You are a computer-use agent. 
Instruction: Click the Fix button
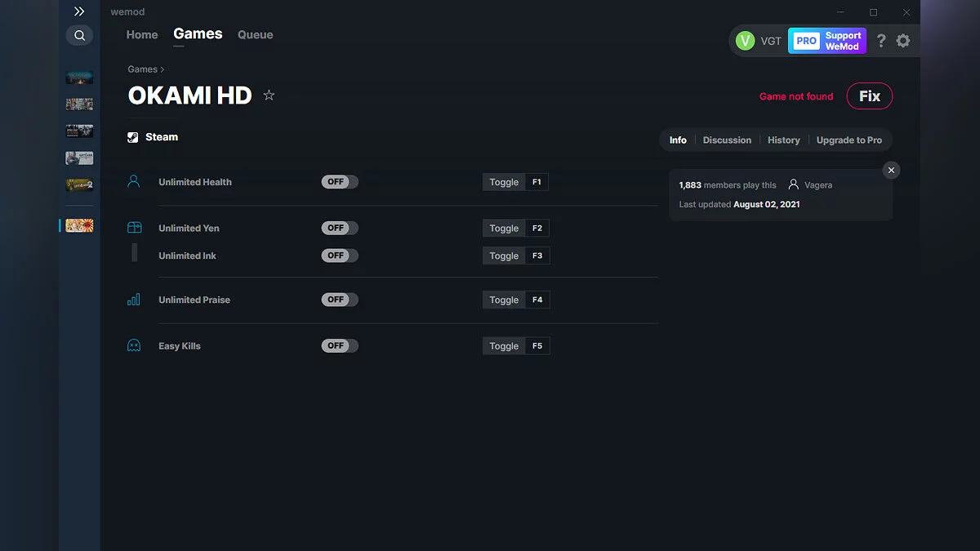[870, 96]
